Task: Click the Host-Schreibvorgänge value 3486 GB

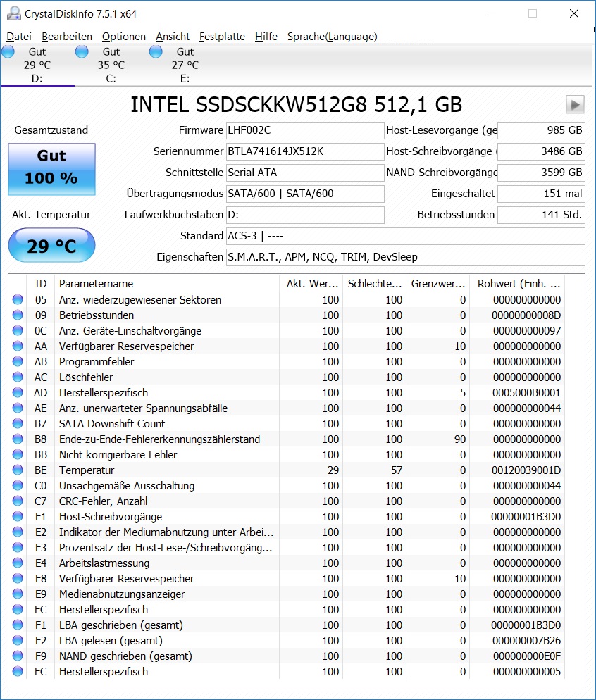Action: (x=541, y=151)
